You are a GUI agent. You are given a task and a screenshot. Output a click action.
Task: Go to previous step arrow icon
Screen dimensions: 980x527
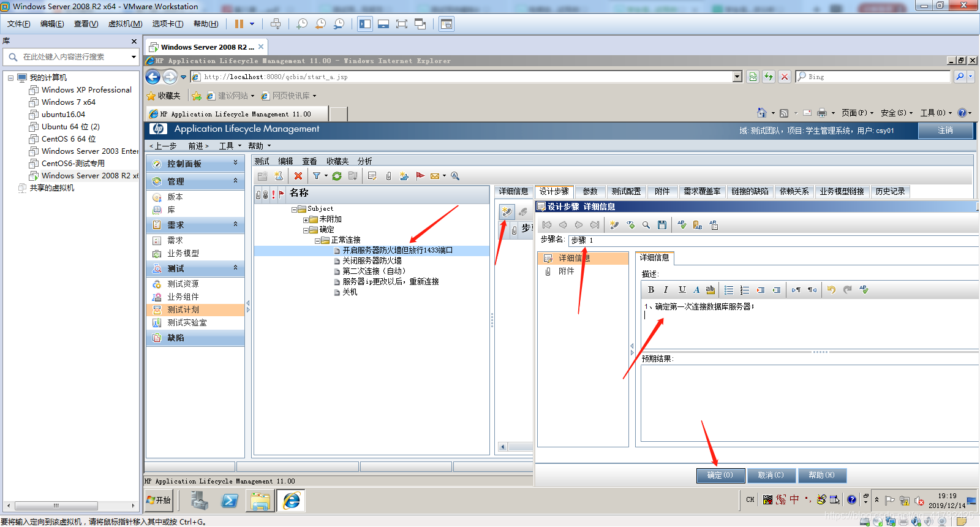pyautogui.click(x=563, y=225)
